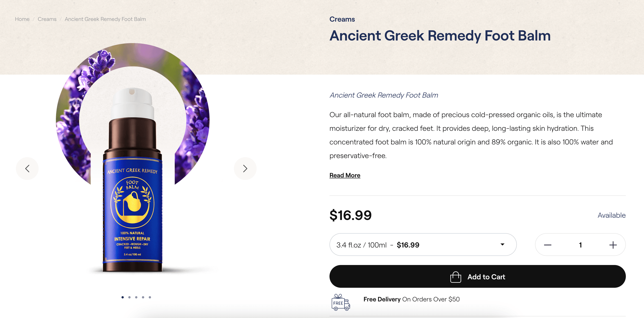Image resolution: width=644 pixels, height=318 pixels.
Task: Select the third carousel dot
Action: 136,297
